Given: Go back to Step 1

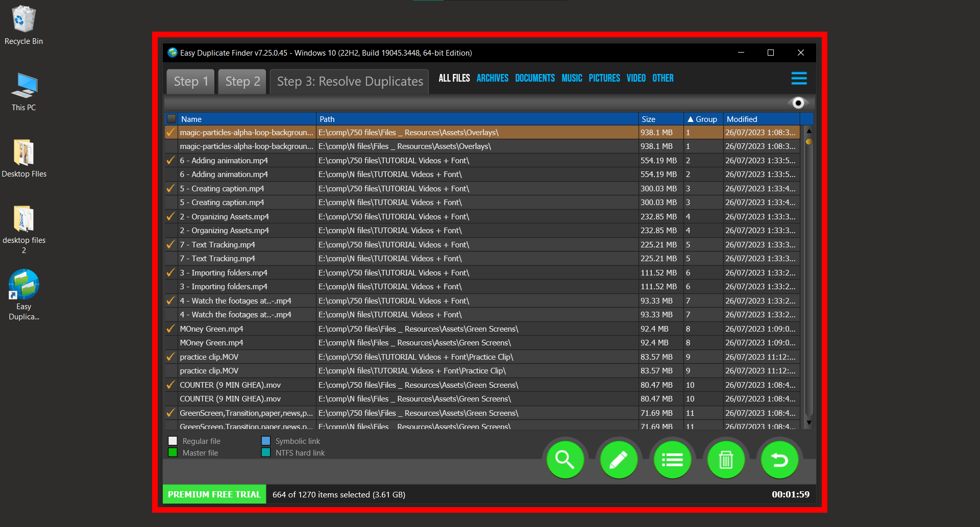Looking at the screenshot, I should click(190, 81).
